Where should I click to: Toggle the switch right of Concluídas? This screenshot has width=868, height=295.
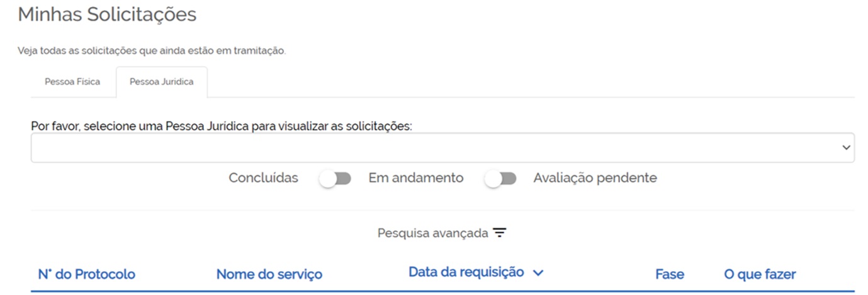point(335,179)
